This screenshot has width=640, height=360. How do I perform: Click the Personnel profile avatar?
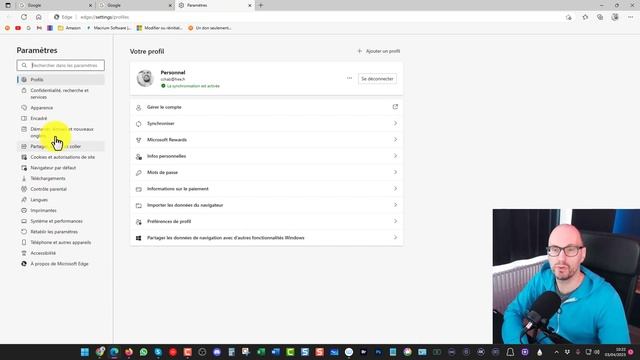point(145,78)
